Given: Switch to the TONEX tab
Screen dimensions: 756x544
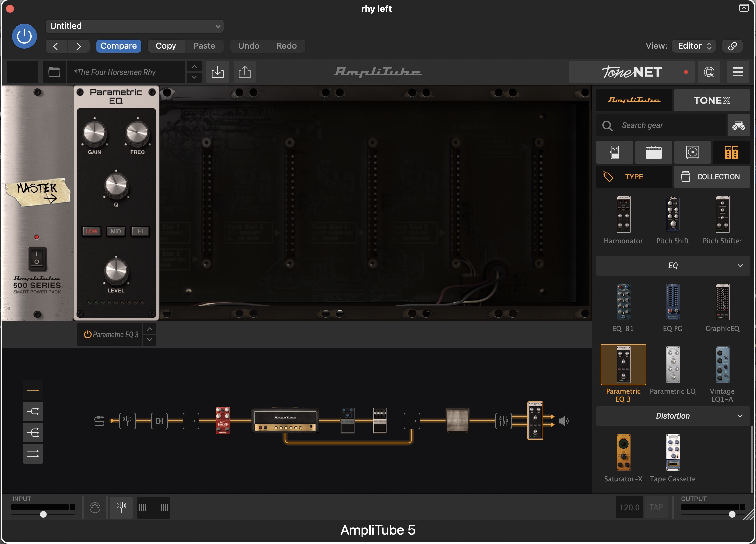Looking at the screenshot, I should (x=711, y=100).
